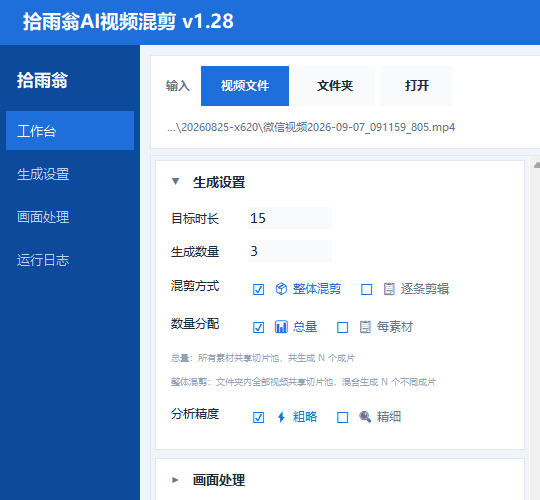Click the 生成数量 input field showing 3
This screenshot has width=540, height=500.
(290, 251)
